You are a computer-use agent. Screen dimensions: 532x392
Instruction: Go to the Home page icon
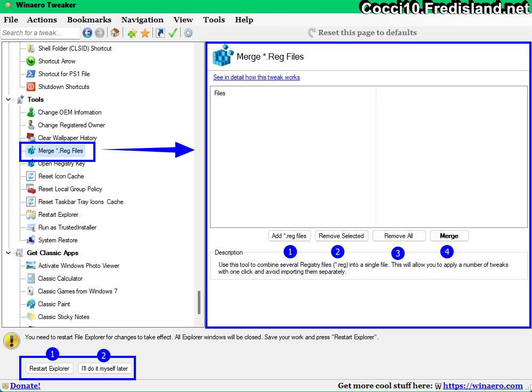[115, 33]
